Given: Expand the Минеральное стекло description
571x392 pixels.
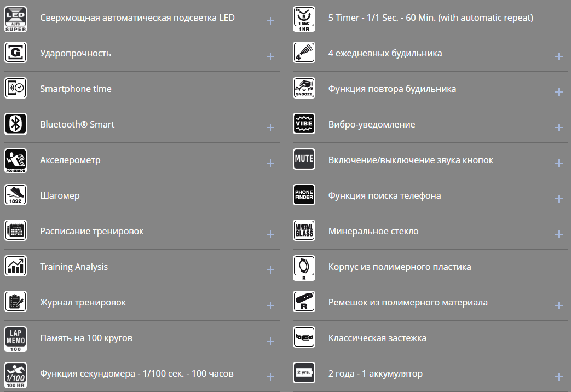Looking at the screenshot, I should 558,234.
